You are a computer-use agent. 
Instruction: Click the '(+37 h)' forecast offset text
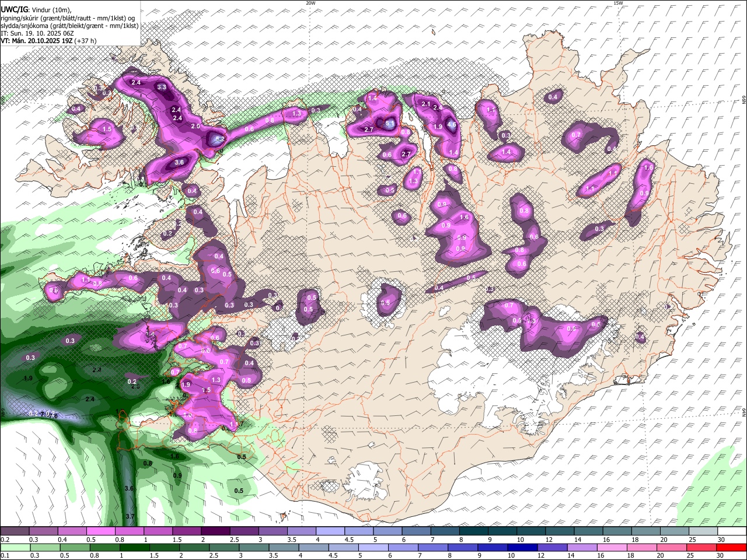tap(85, 41)
